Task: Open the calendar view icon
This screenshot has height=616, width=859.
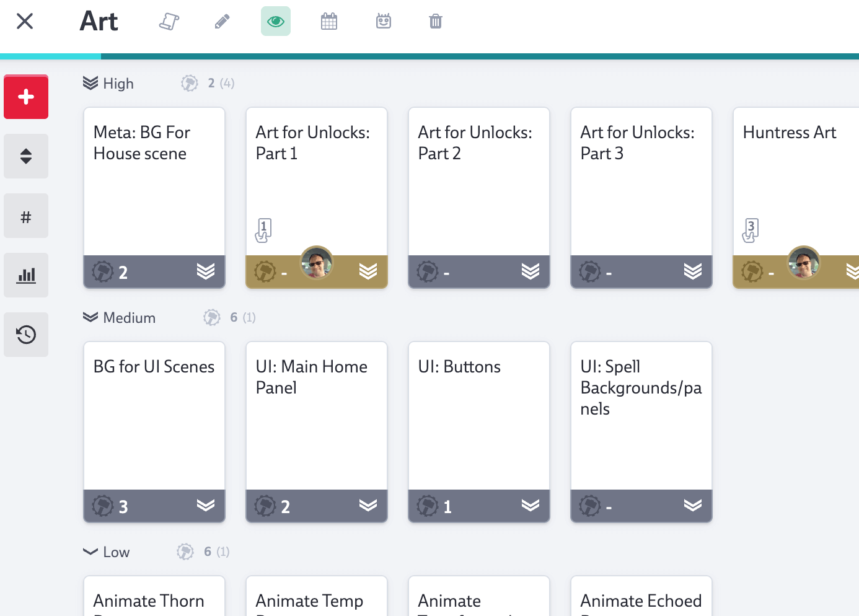Action: click(329, 21)
